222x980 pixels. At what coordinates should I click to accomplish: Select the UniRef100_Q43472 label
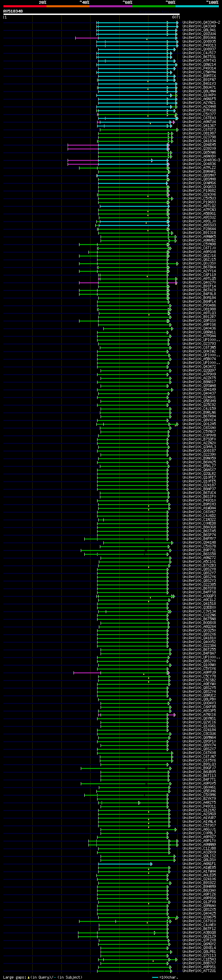199,366
